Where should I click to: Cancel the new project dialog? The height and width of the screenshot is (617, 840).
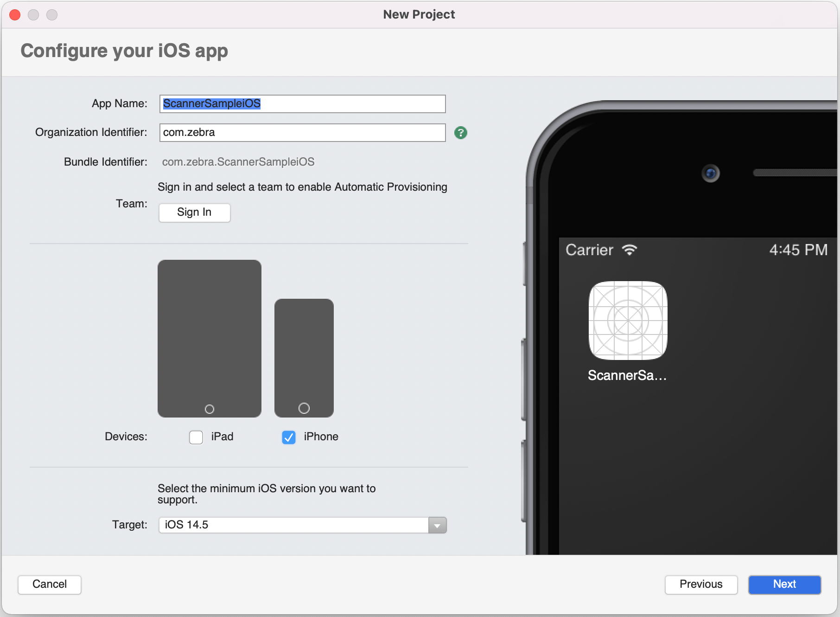[49, 585]
